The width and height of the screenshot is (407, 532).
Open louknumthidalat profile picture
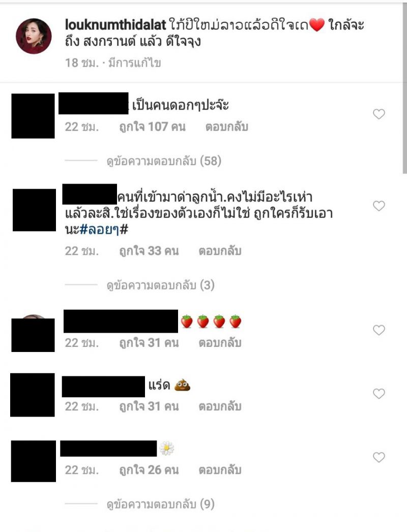pos(34,36)
